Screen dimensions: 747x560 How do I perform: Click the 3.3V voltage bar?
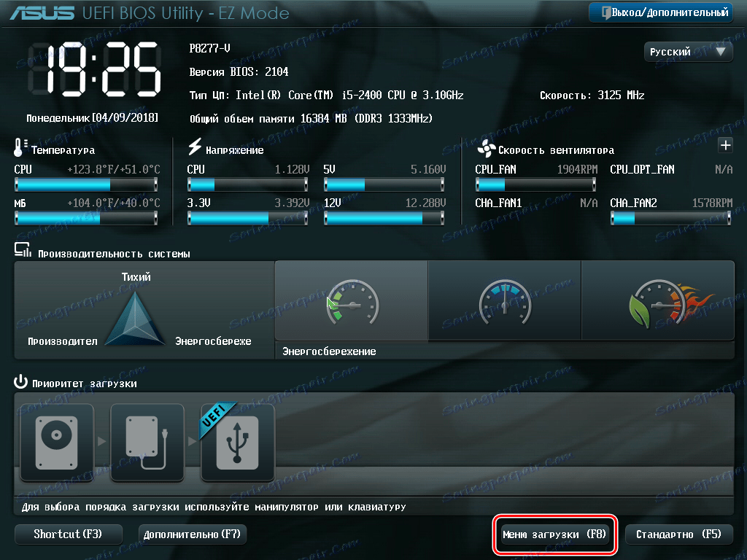(248, 218)
